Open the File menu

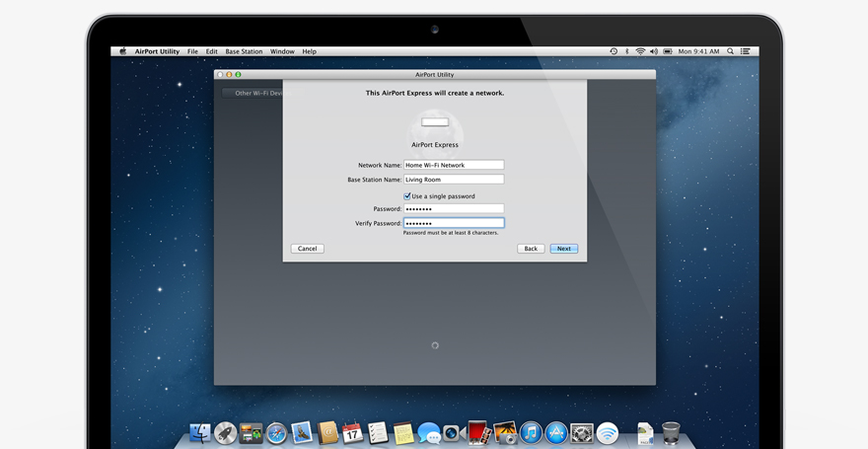[192, 51]
